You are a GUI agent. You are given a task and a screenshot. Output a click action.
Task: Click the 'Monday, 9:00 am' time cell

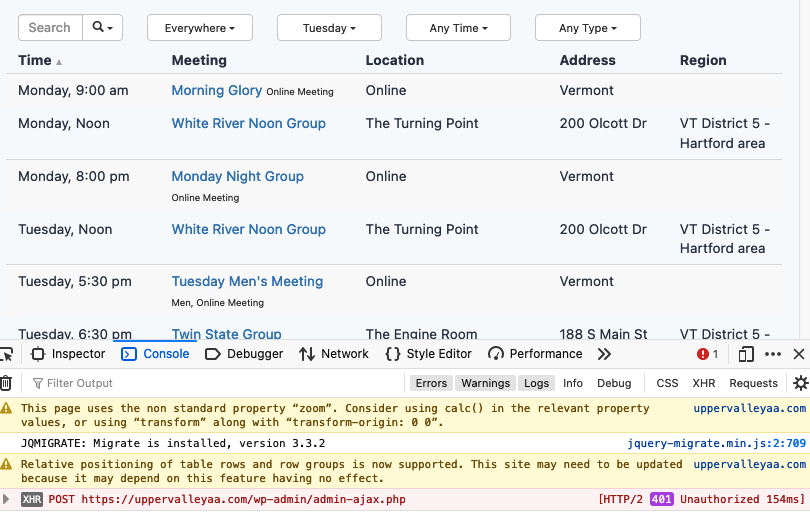point(73,90)
